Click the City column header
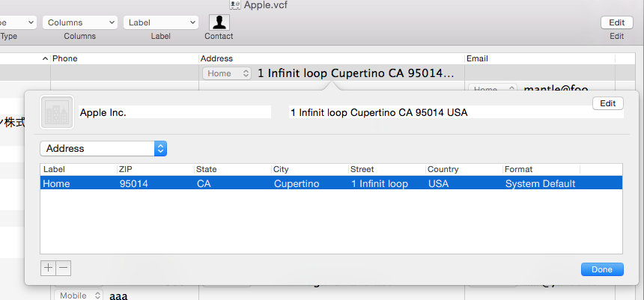 [x=310, y=169]
